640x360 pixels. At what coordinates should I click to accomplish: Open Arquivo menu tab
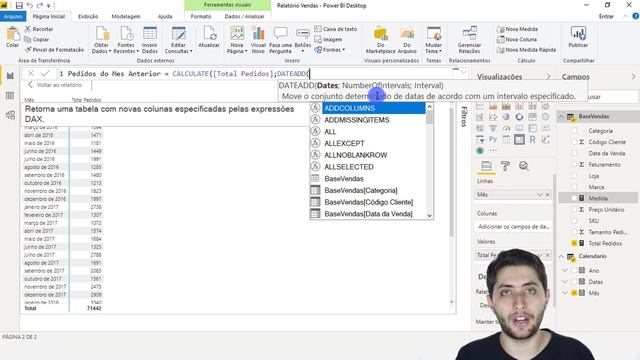pyautogui.click(x=13, y=16)
